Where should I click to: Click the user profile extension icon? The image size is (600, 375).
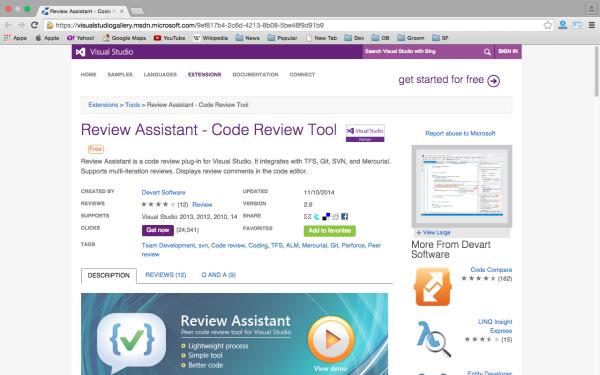click(x=562, y=25)
